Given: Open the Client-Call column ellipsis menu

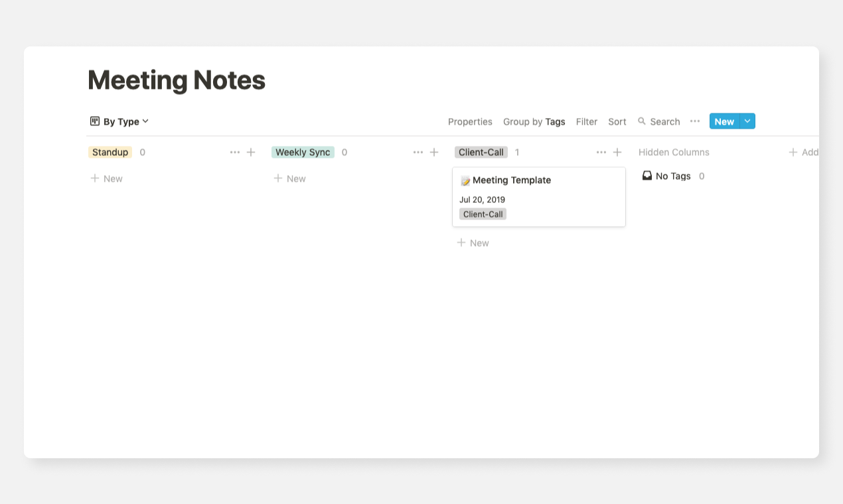Looking at the screenshot, I should coord(601,152).
